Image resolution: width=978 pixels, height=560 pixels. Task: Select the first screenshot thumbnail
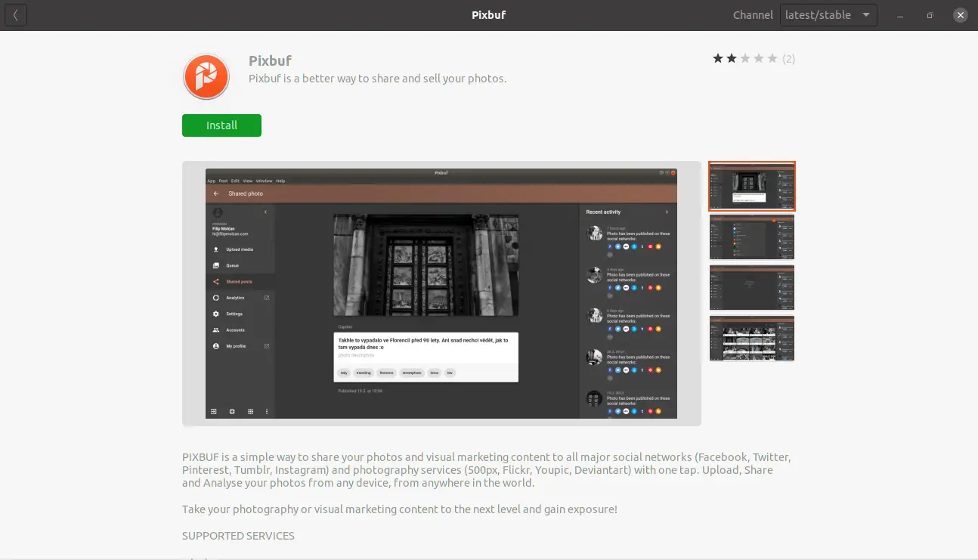[x=752, y=186]
